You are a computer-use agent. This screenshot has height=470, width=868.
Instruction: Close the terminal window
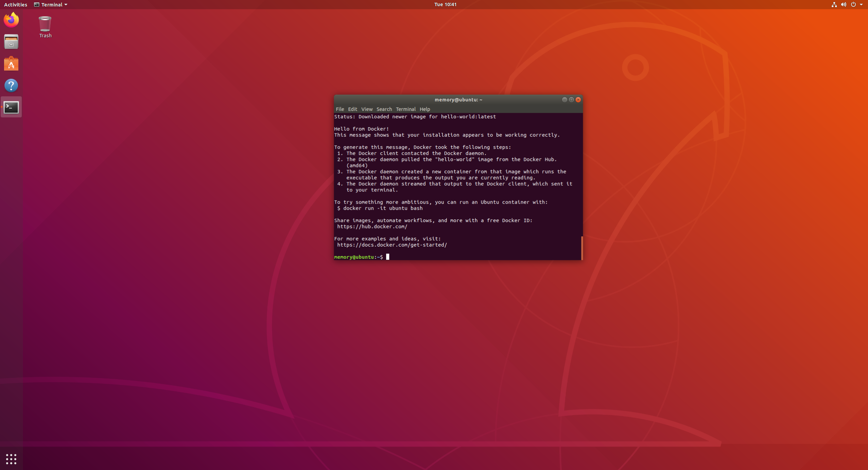(x=578, y=100)
